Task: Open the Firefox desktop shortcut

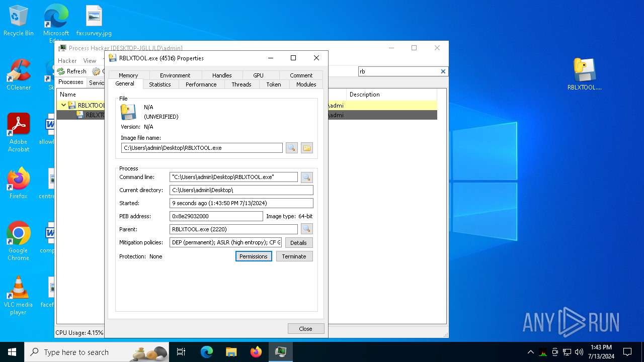Action: tap(19, 184)
